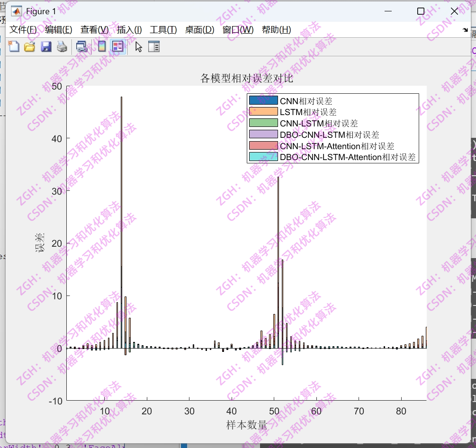Viewport: 476px width, 448px height.
Task: Open the 窗口(W) menu
Action: [238, 30]
